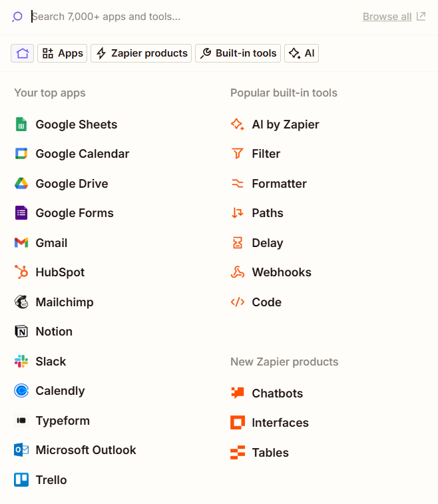Open the Chatbots product label
The height and width of the screenshot is (504, 438).
click(278, 393)
